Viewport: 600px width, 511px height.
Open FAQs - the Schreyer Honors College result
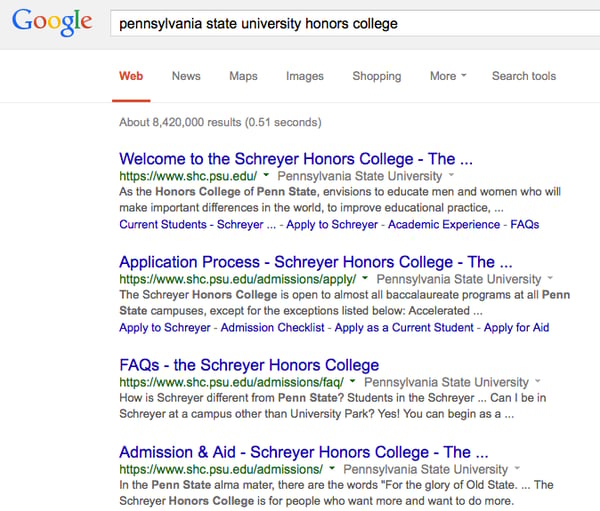coord(249,365)
